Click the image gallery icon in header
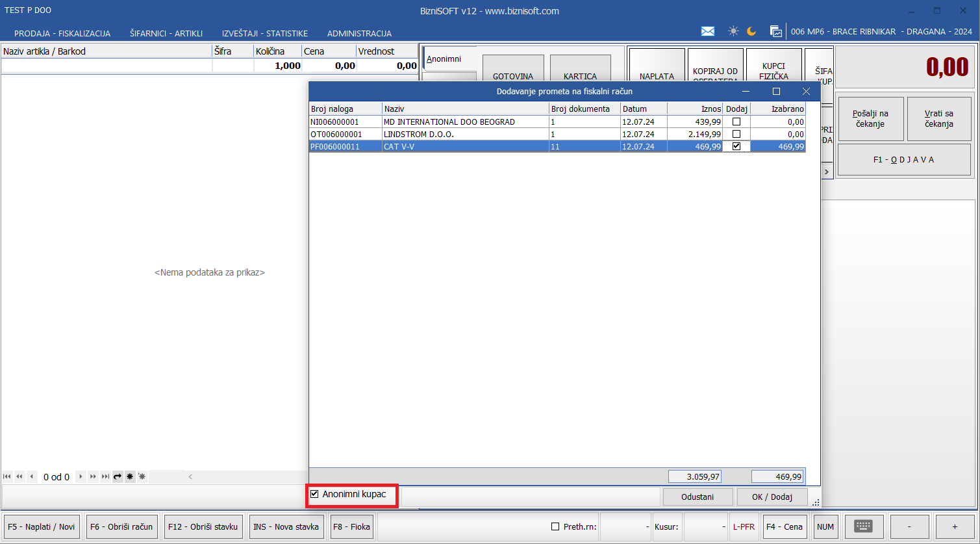980x544 pixels. [775, 31]
